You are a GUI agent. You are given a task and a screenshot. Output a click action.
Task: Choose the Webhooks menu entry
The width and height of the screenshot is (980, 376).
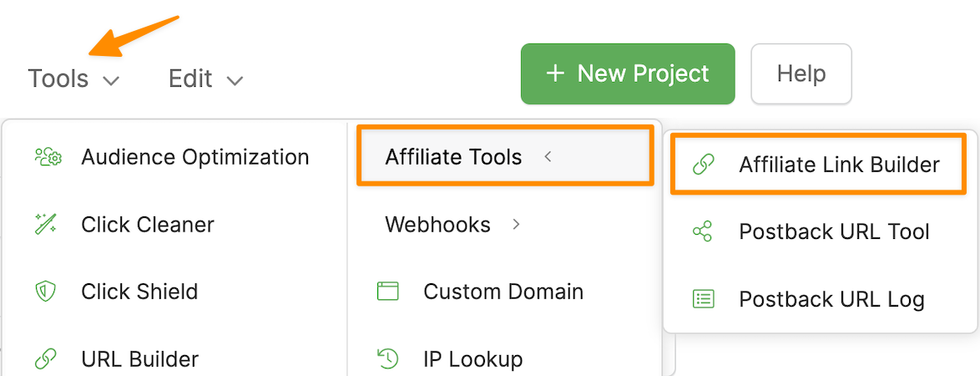point(437,224)
